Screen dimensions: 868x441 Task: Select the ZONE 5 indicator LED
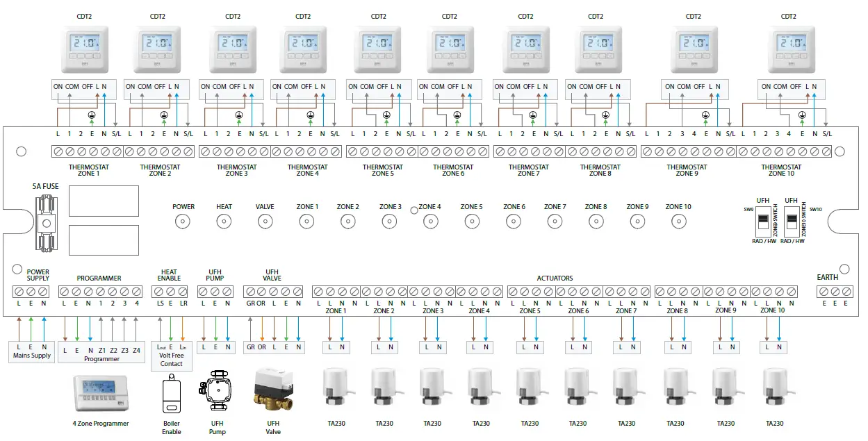(x=472, y=222)
